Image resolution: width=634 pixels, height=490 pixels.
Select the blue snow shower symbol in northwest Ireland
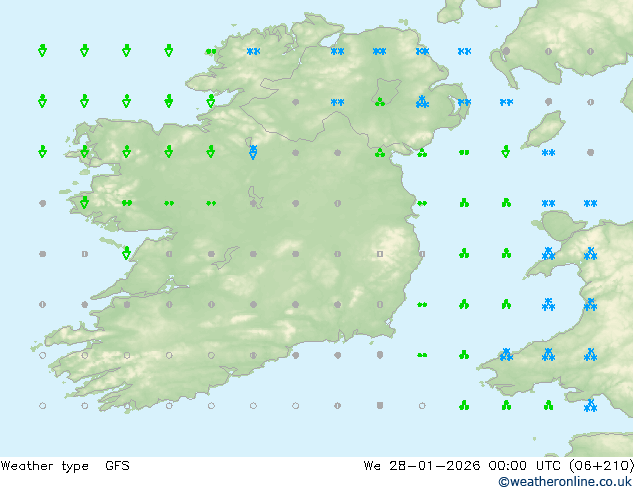click(253, 152)
